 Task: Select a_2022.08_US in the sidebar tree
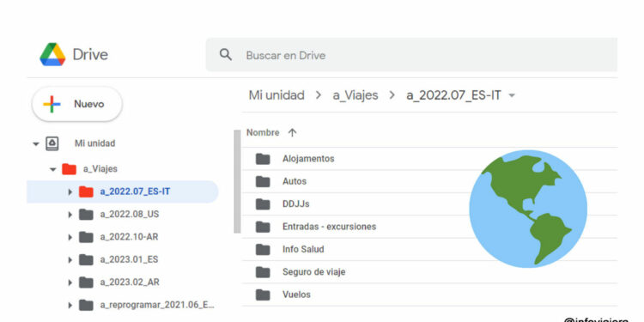pyautogui.click(x=130, y=215)
